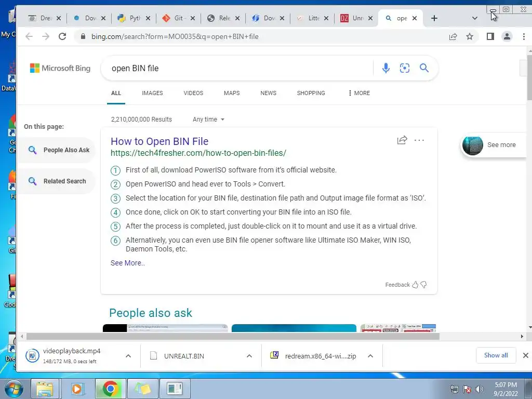Click the volume speaker tray icon

(x=479, y=389)
